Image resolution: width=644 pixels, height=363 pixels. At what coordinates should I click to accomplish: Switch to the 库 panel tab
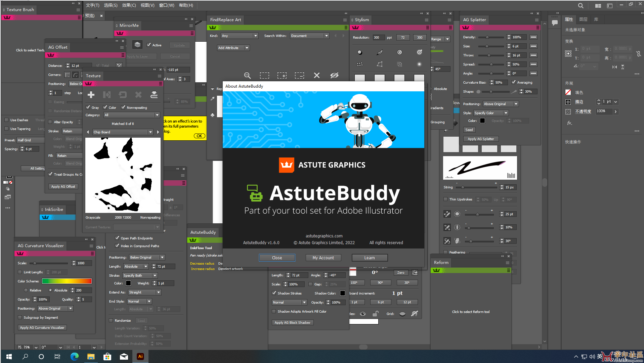point(596,19)
